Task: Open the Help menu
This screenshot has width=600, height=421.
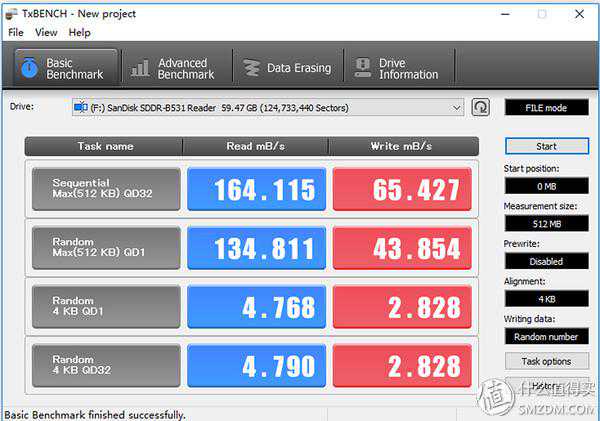Action: (x=79, y=32)
